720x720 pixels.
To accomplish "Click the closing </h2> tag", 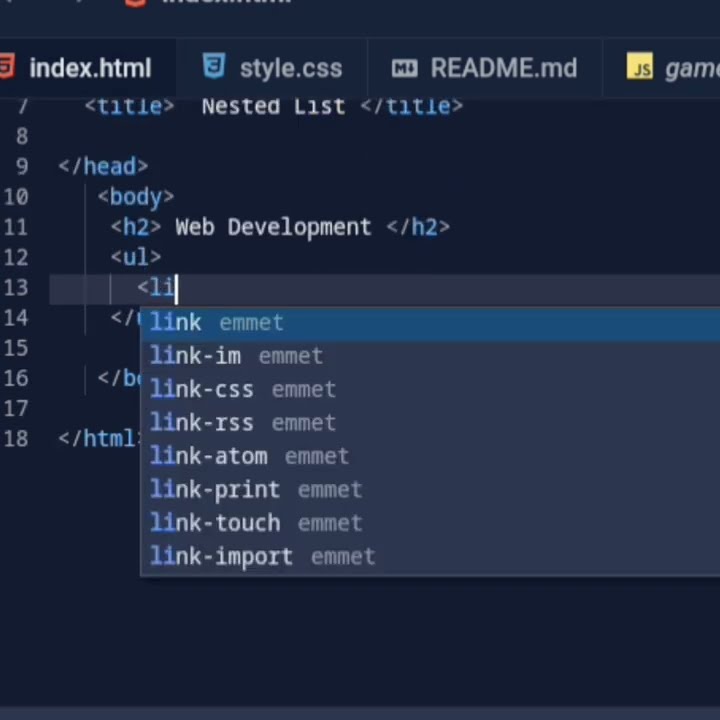I will pos(418,228).
